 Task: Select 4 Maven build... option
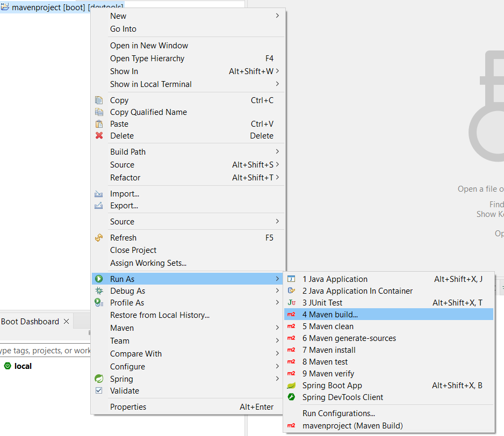click(x=388, y=315)
